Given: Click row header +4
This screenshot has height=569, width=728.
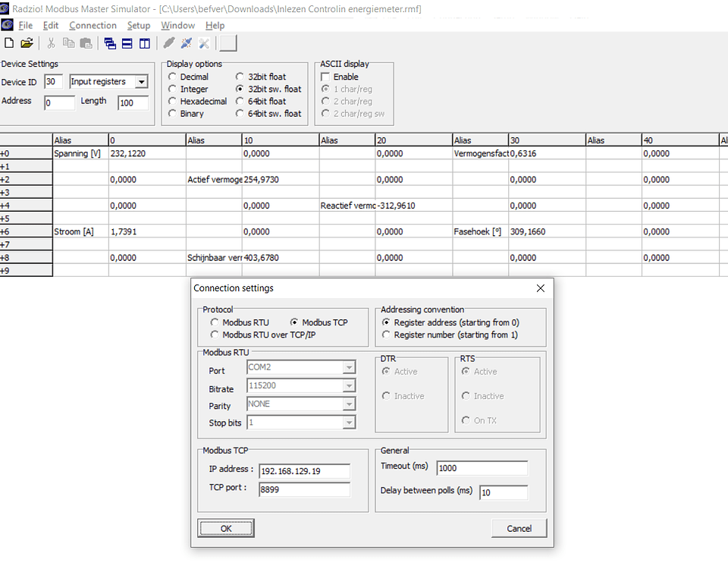Looking at the screenshot, I should tap(26, 206).
